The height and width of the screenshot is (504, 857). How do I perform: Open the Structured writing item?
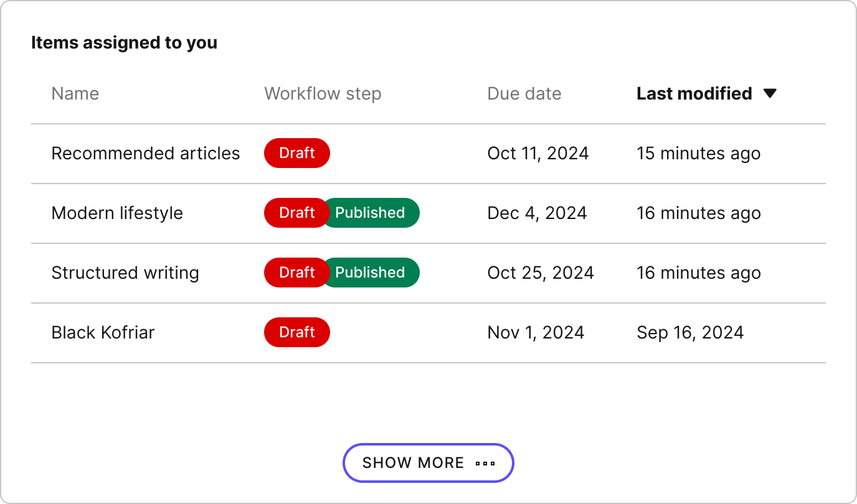[125, 273]
